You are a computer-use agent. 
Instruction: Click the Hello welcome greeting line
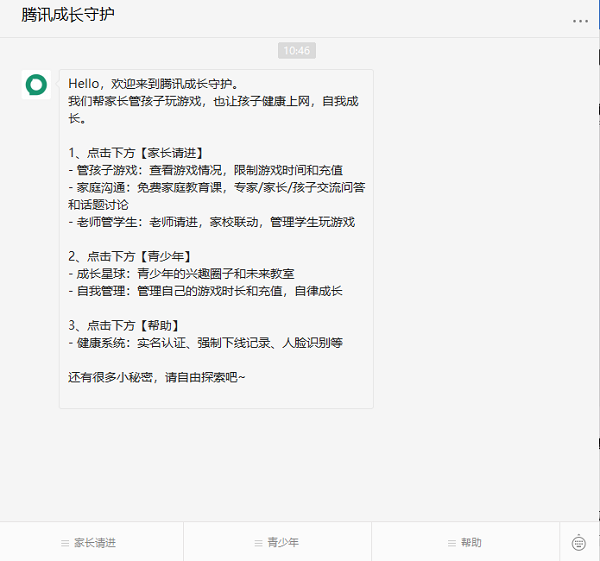click(x=153, y=84)
